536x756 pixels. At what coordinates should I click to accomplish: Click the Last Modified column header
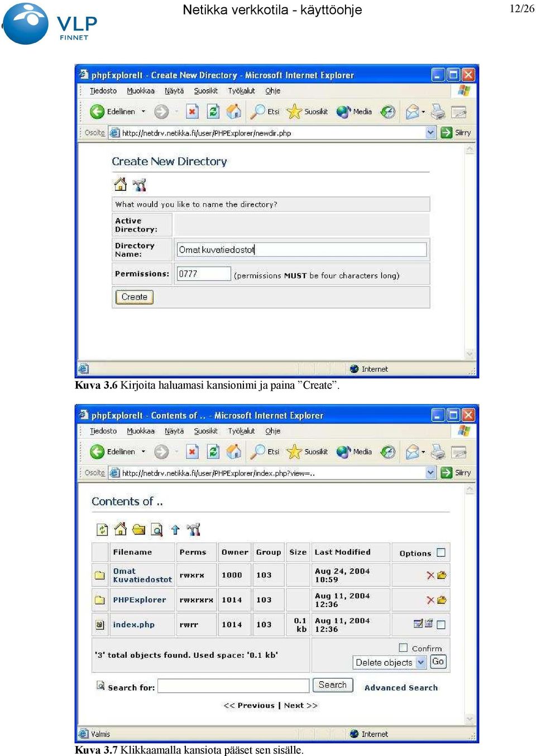point(342,552)
